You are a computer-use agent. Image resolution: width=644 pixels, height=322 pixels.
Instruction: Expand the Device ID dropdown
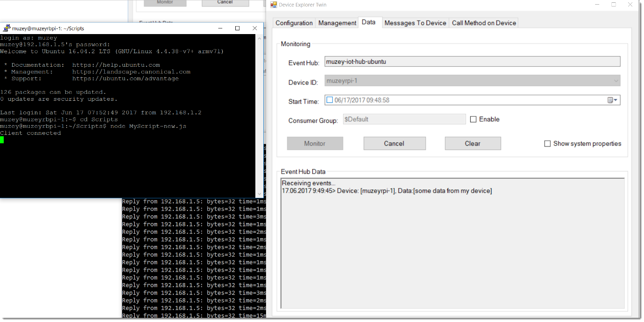tap(617, 81)
